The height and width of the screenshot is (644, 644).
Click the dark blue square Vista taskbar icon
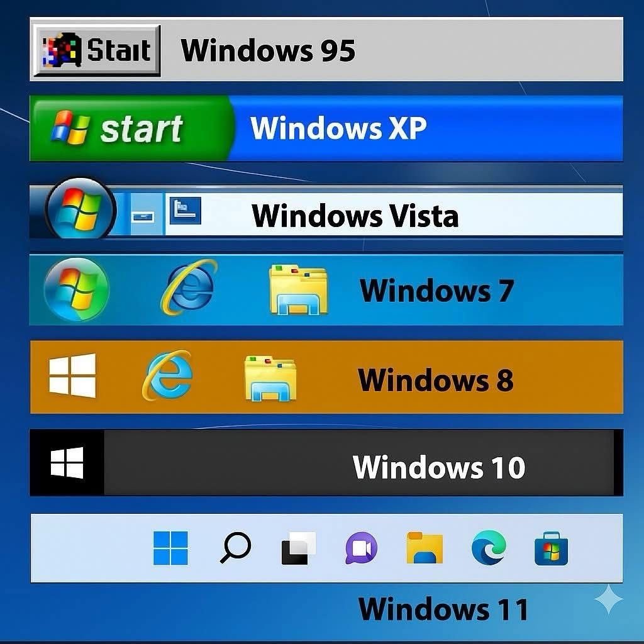pyautogui.click(x=185, y=210)
